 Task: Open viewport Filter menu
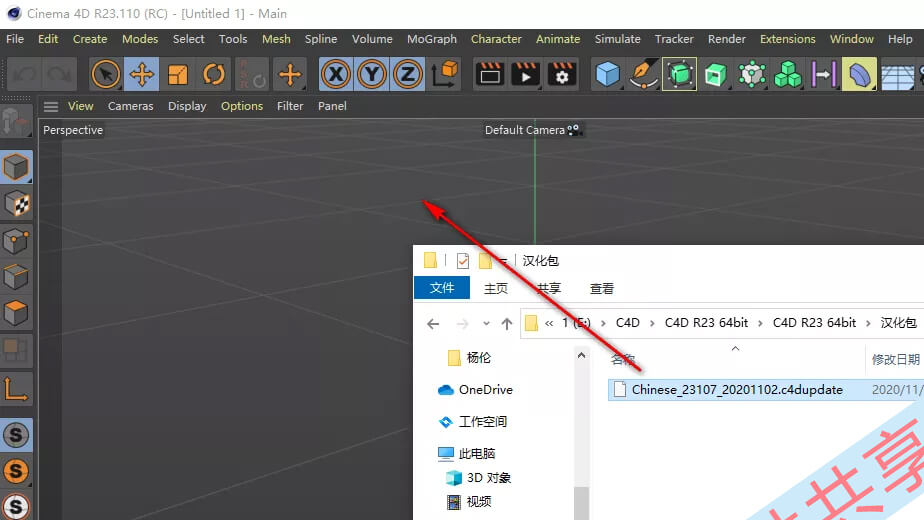point(291,106)
